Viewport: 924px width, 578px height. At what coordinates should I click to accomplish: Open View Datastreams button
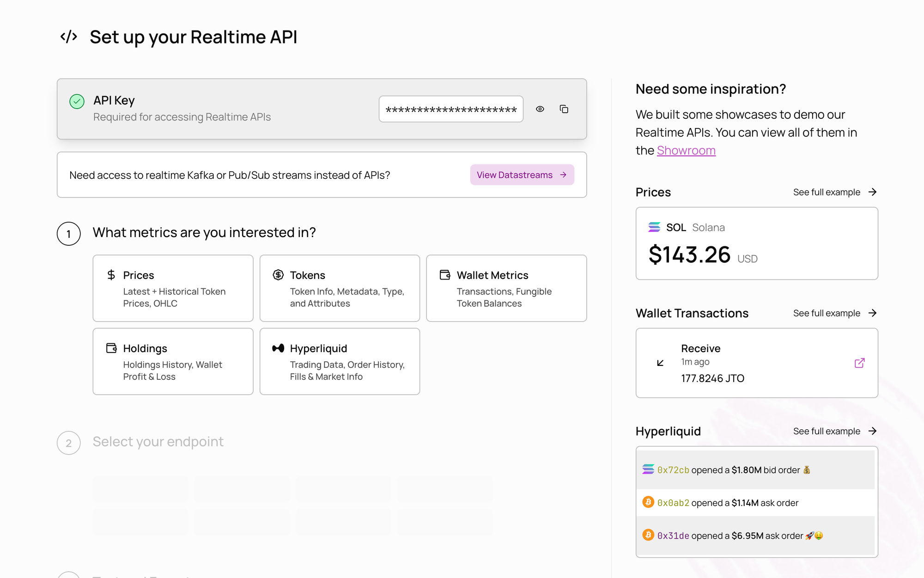pos(522,175)
